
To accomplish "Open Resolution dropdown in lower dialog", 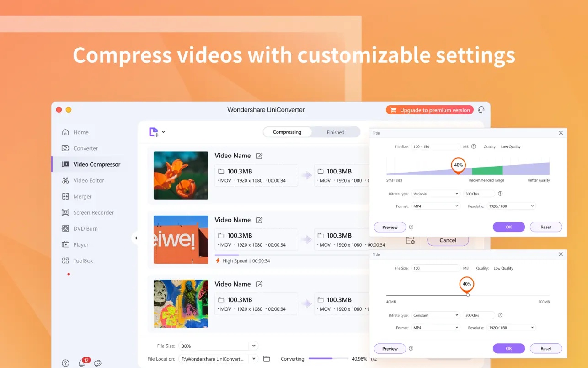I will (511, 327).
